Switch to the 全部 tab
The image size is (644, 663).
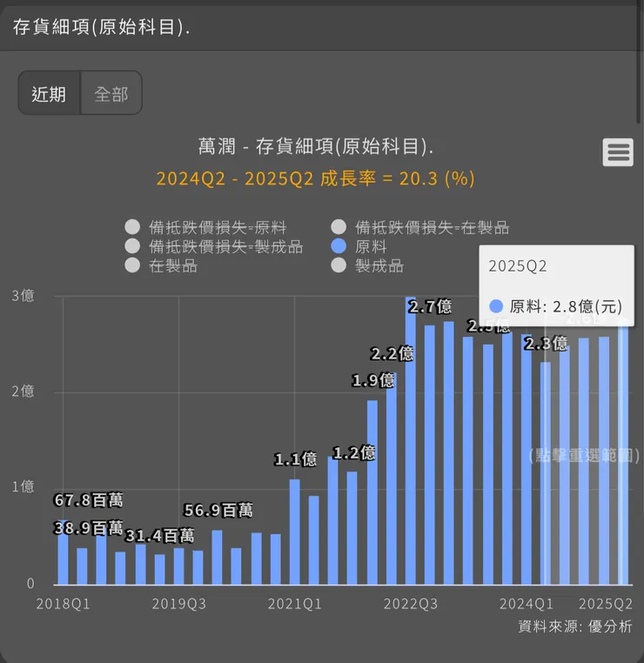point(111,93)
